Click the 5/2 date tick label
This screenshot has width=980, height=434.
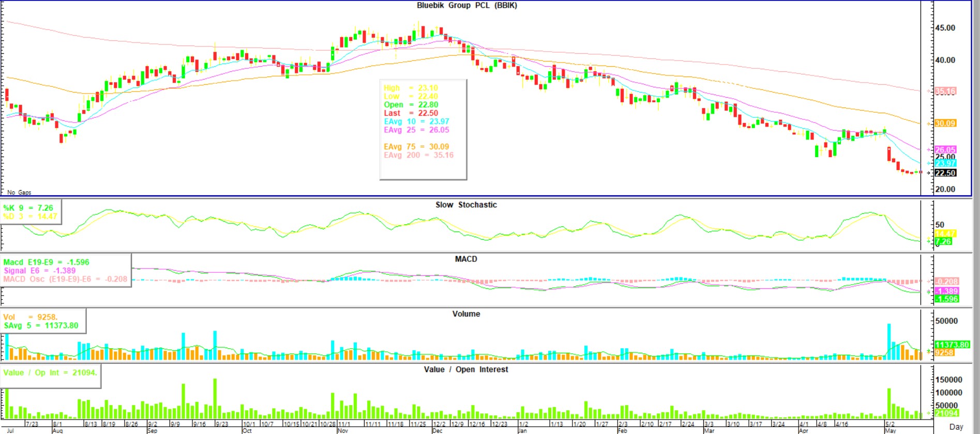[x=890, y=424]
